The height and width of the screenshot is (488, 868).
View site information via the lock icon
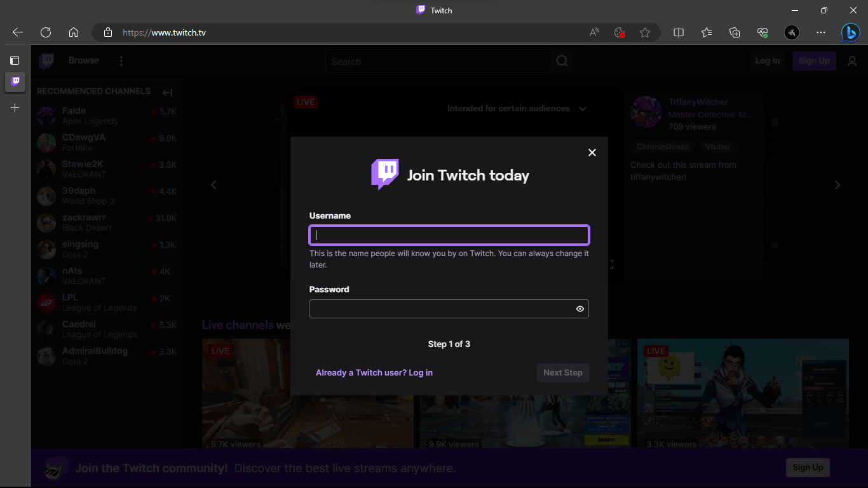click(x=108, y=32)
